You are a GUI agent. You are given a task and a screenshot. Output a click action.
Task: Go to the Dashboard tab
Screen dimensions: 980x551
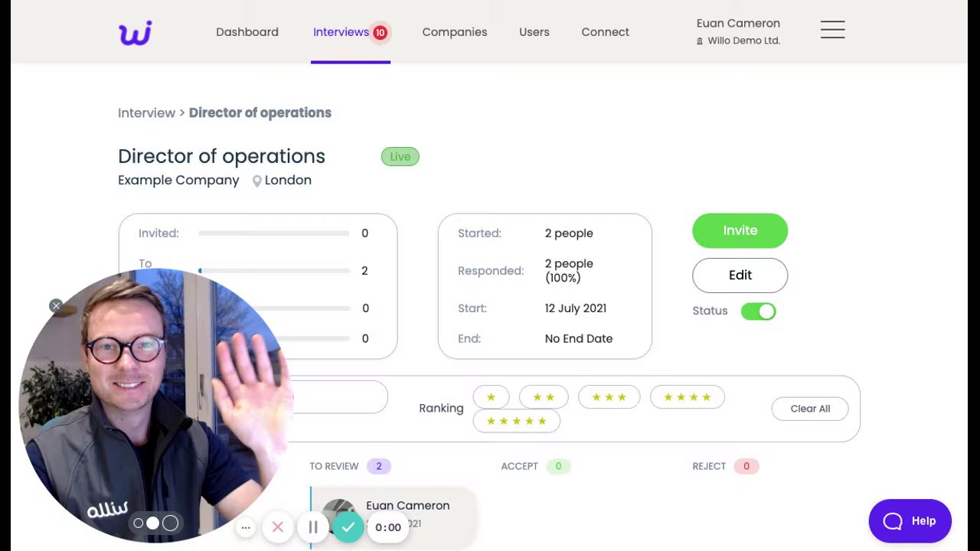247,32
